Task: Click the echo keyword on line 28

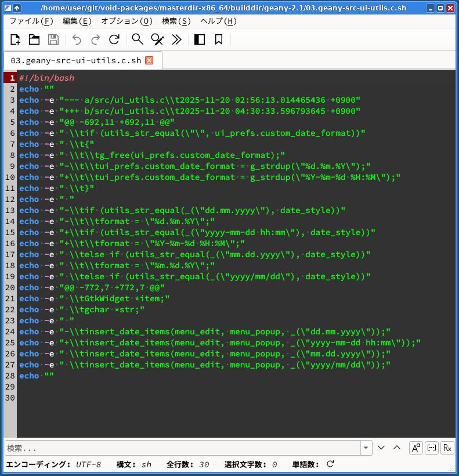Action: click(x=29, y=376)
